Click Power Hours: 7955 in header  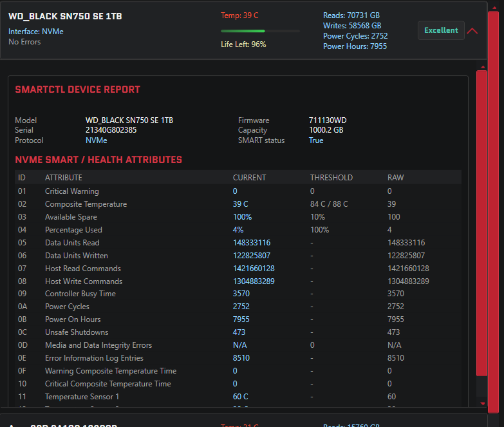(355, 46)
